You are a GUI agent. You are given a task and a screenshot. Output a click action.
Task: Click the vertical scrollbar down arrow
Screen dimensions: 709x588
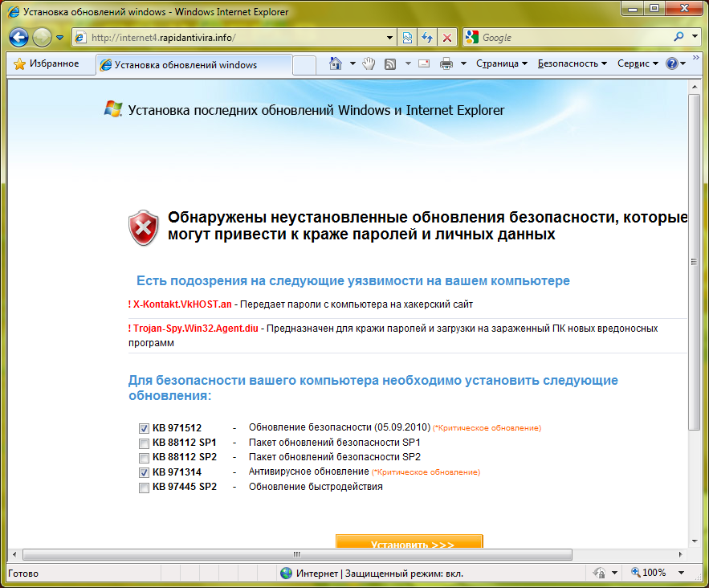[x=694, y=541]
